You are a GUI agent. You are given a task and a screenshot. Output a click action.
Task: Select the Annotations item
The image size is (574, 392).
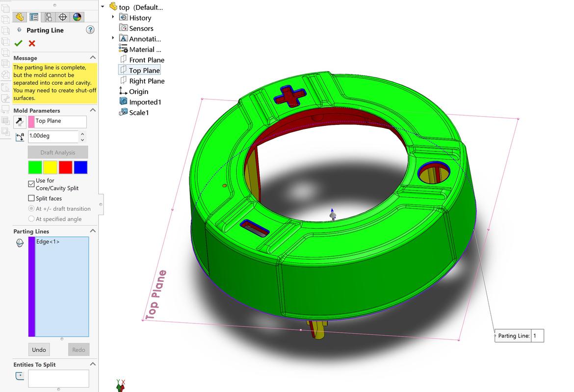(x=145, y=39)
